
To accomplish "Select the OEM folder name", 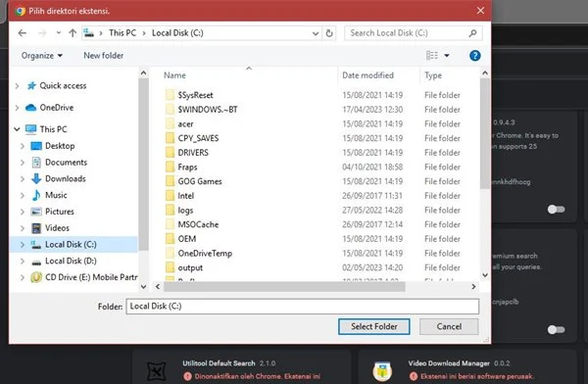I will [x=187, y=239].
